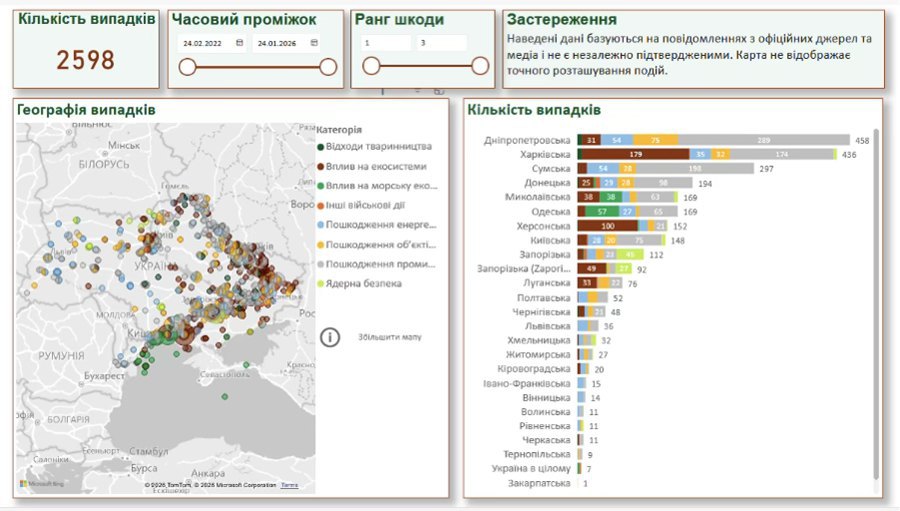This screenshot has height=511, width=900.
Task: Click the Microsoft Bing logo on map
Action: (x=42, y=484)
